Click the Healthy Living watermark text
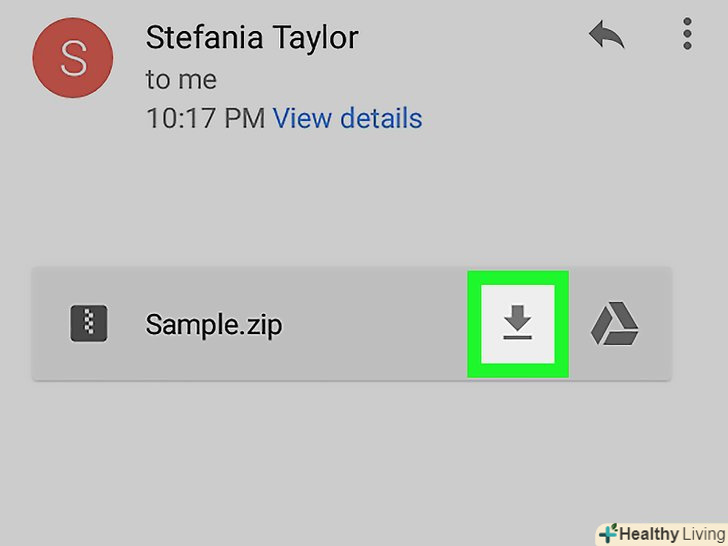728x546 pixels. (x=668, y=533)
